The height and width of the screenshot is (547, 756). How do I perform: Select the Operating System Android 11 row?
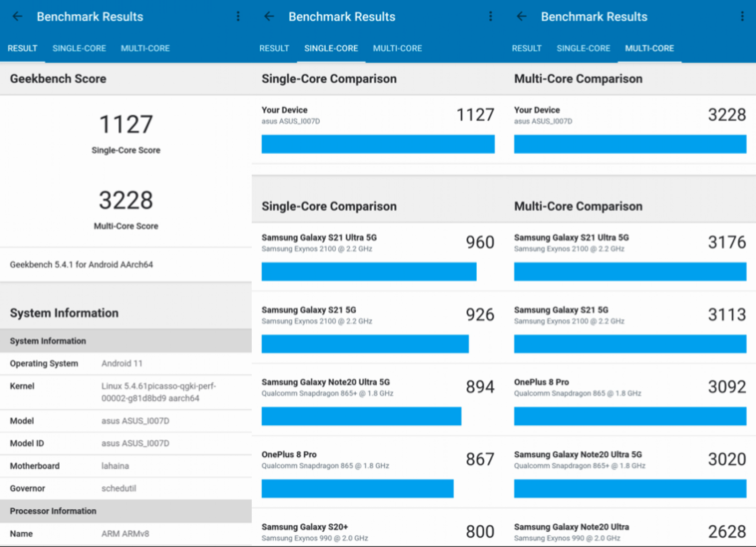(126, 363)
